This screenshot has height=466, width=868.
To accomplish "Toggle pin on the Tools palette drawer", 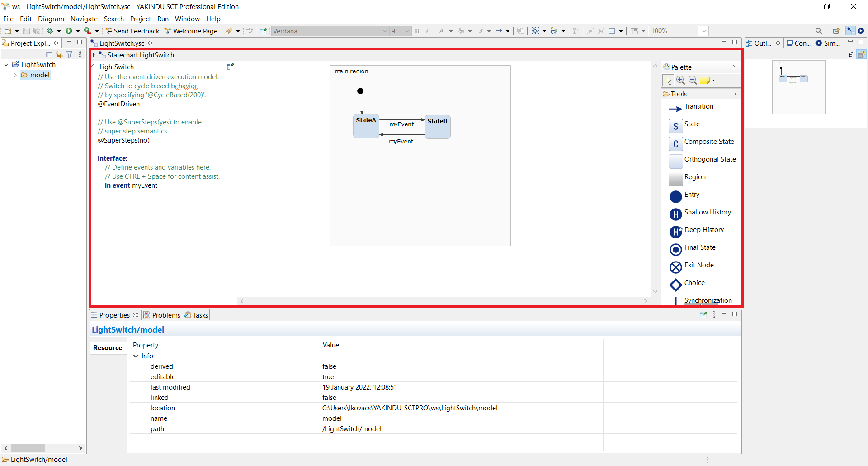I will 737,94.
